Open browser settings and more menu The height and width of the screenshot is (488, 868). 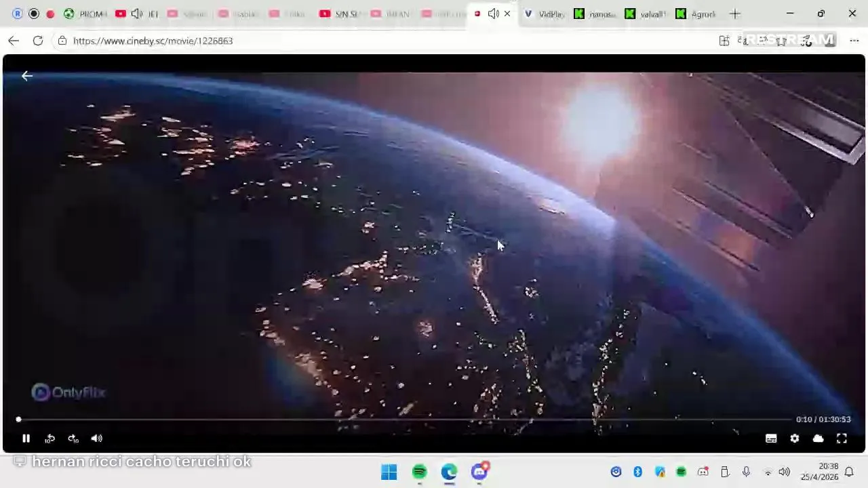(854, 41)
